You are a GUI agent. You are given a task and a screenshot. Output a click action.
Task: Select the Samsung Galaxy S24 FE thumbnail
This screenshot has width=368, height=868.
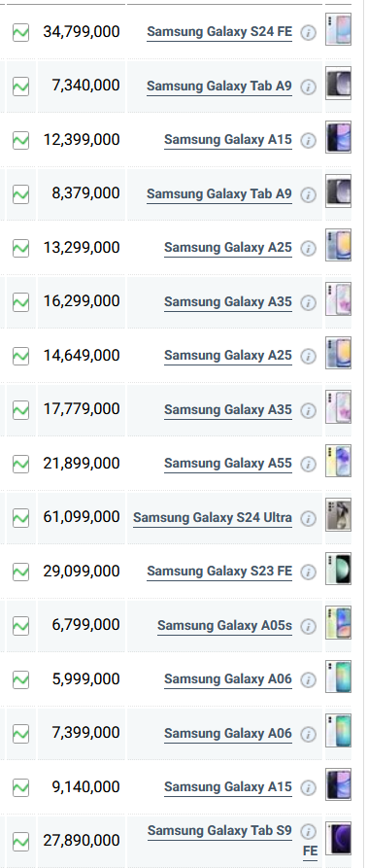point(338,29)
